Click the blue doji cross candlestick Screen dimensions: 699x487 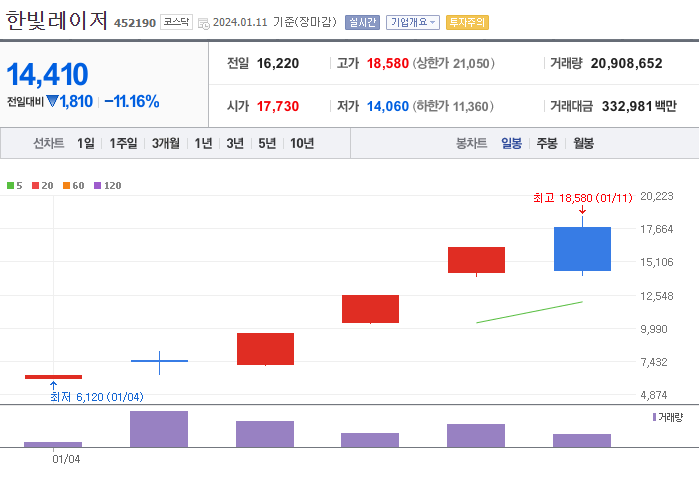coord(160,361)
